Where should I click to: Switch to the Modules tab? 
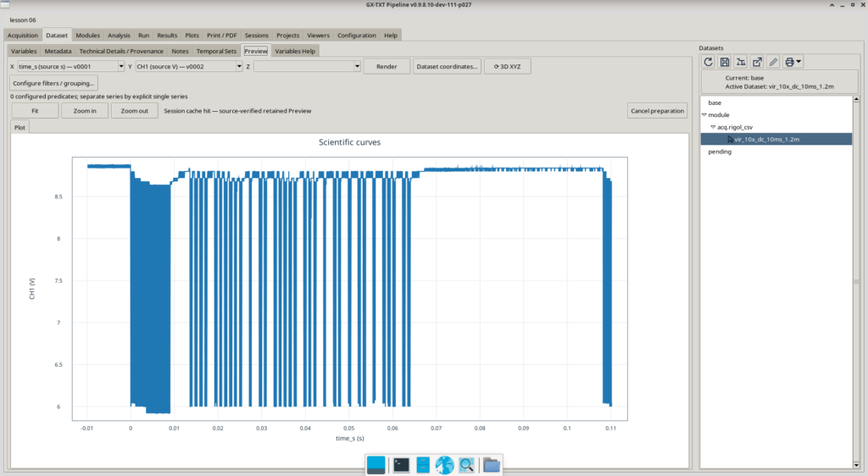[x=88, y=36]
